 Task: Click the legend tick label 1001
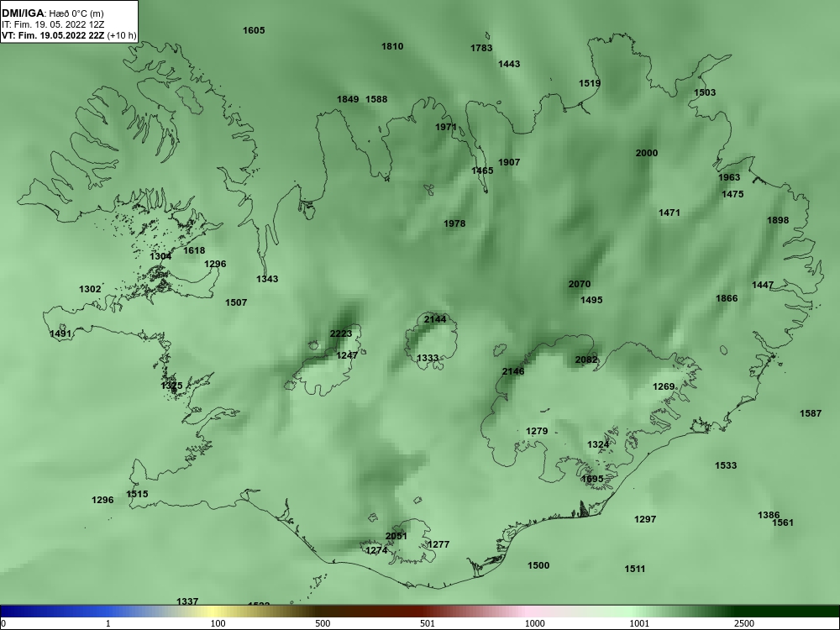tap(639, 623)
